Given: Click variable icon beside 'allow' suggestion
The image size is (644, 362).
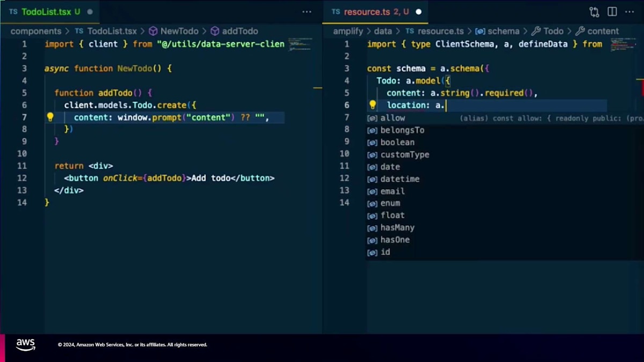Looking at the screenshot, I should [372, 118].
